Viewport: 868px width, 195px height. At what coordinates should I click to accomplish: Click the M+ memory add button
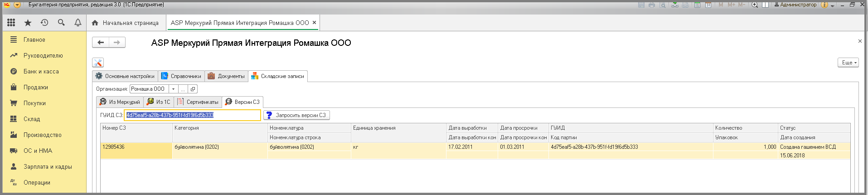point(731,5)
